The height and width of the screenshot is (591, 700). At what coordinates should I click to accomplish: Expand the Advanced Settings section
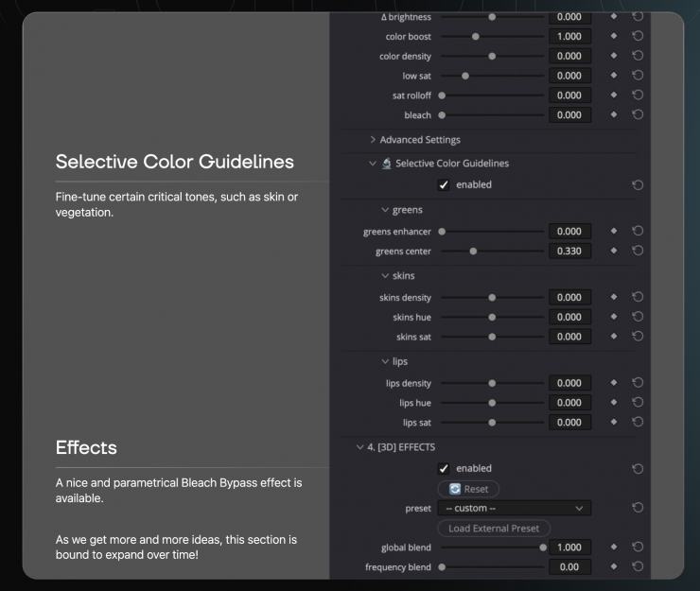click(x=374, y=140)
